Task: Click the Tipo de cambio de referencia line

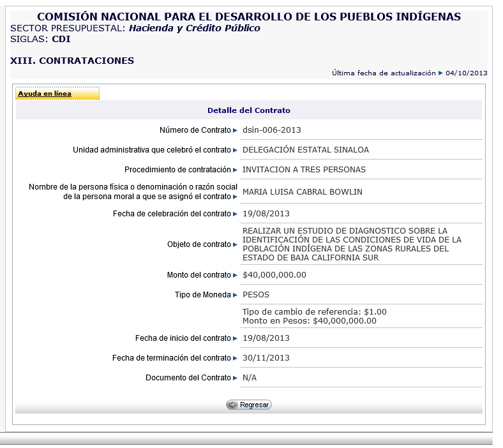Action: click(314, 312)
